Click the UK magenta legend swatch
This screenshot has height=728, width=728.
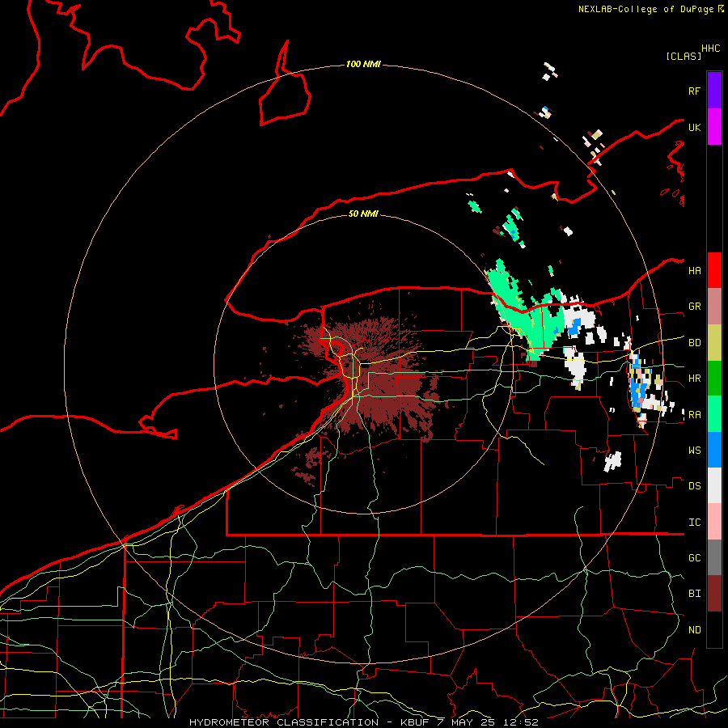[714, 127]
